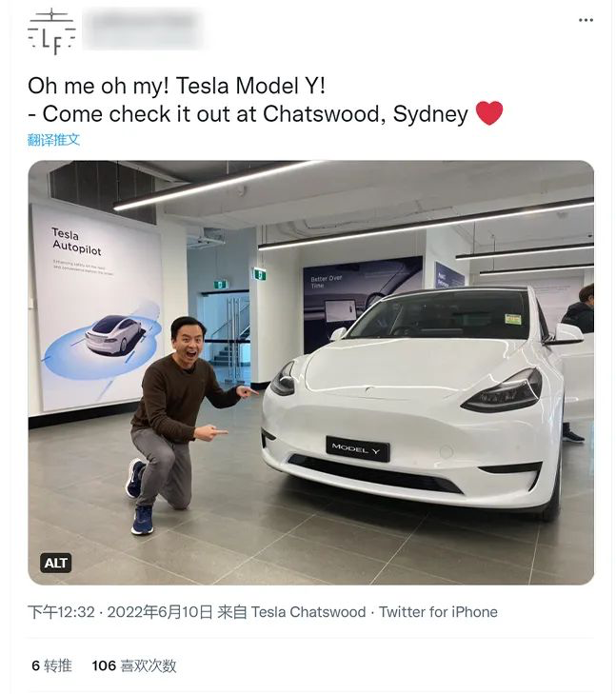Click the 2022年6月10日 date text

[x=159, y=612]
